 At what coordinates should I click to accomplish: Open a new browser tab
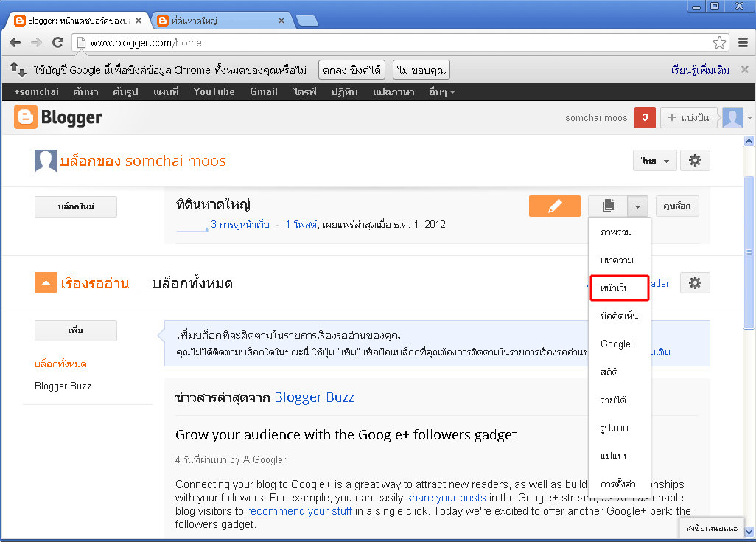307,21
